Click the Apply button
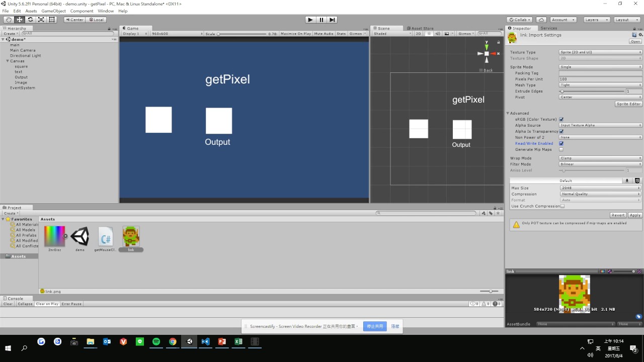The image size is (644, 362). point(635,215)
